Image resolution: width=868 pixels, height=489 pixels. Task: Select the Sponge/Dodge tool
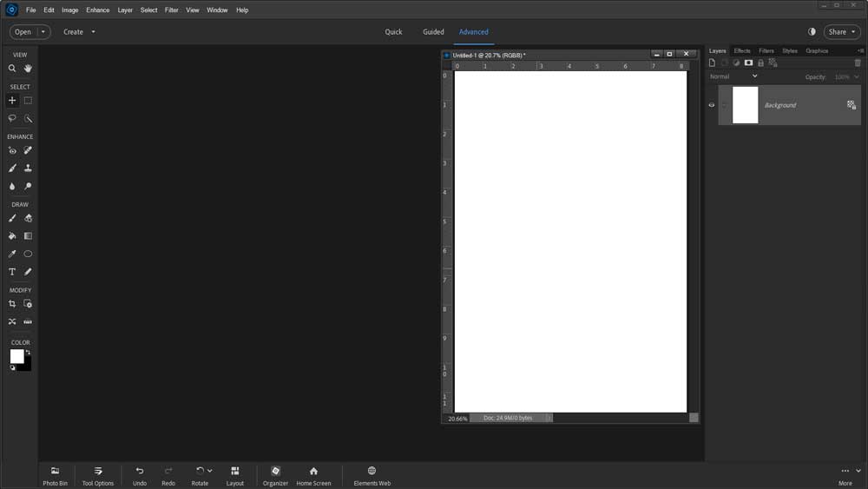[28, 186]
